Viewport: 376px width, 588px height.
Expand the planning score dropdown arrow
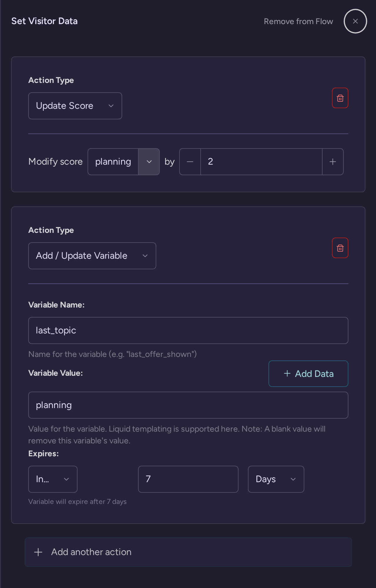[149, 162]
